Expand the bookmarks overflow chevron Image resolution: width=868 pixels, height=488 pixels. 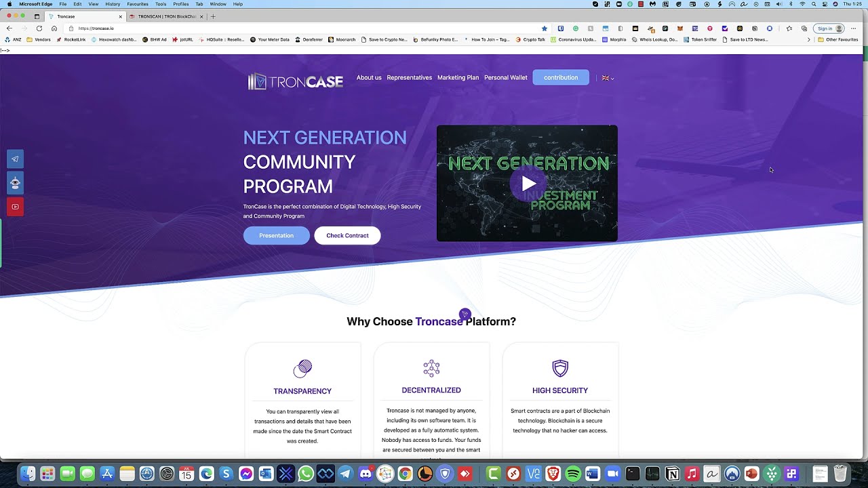(808, 39)
